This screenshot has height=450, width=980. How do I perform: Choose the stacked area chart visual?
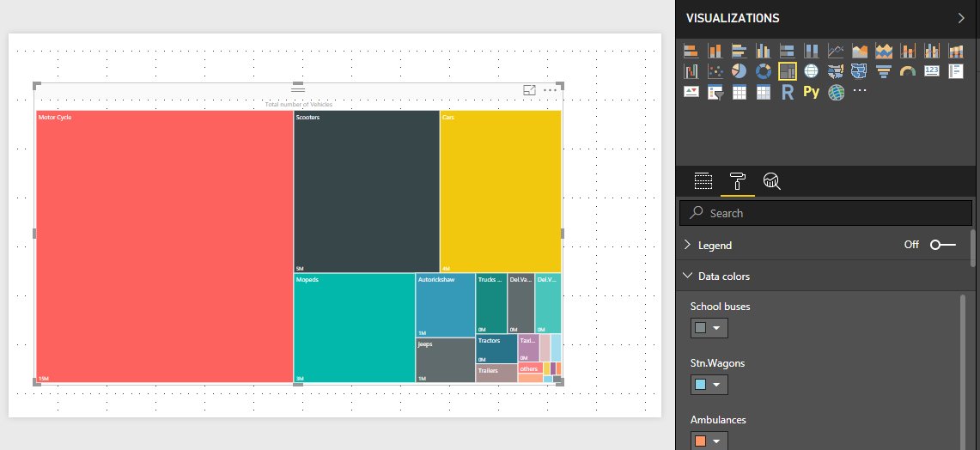tap(884, 51)
